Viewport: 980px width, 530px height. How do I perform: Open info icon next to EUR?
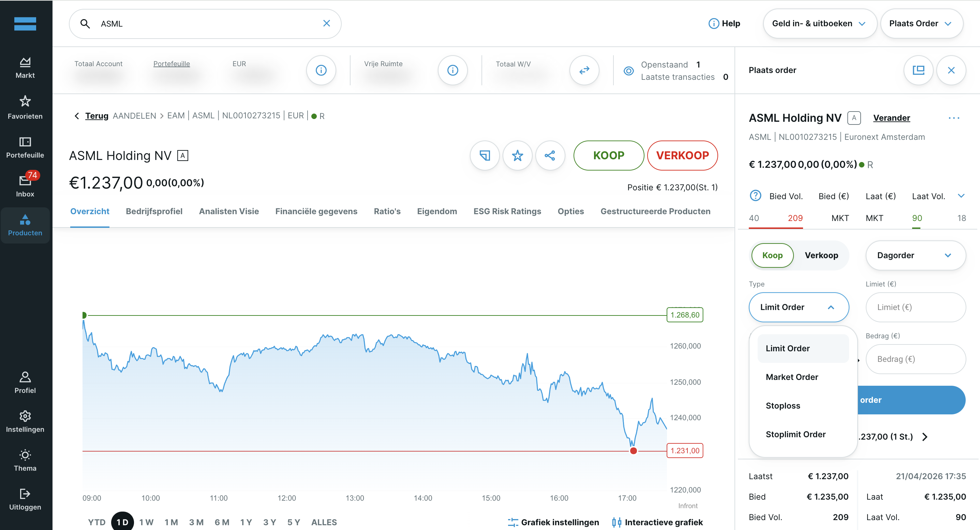(x=321, y=70)
